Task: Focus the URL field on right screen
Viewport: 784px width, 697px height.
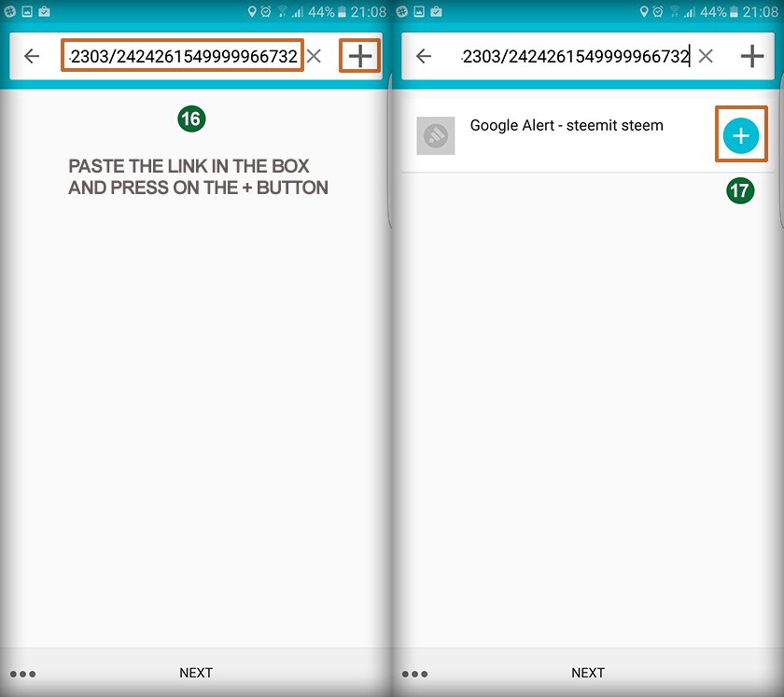Action: (x=575, y=56)
